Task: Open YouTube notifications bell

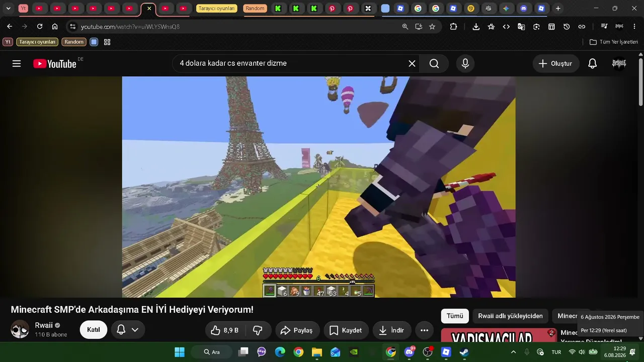Action: (593, 64)
